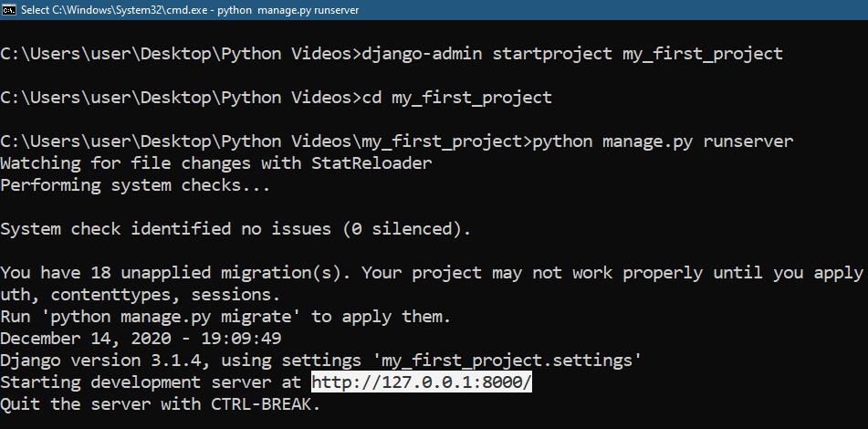Viewport: 868px width, 429px height.
Task: Click the highlighted http://127.0.0.1:8000/ server URL
Action: [x=421, y=382]
